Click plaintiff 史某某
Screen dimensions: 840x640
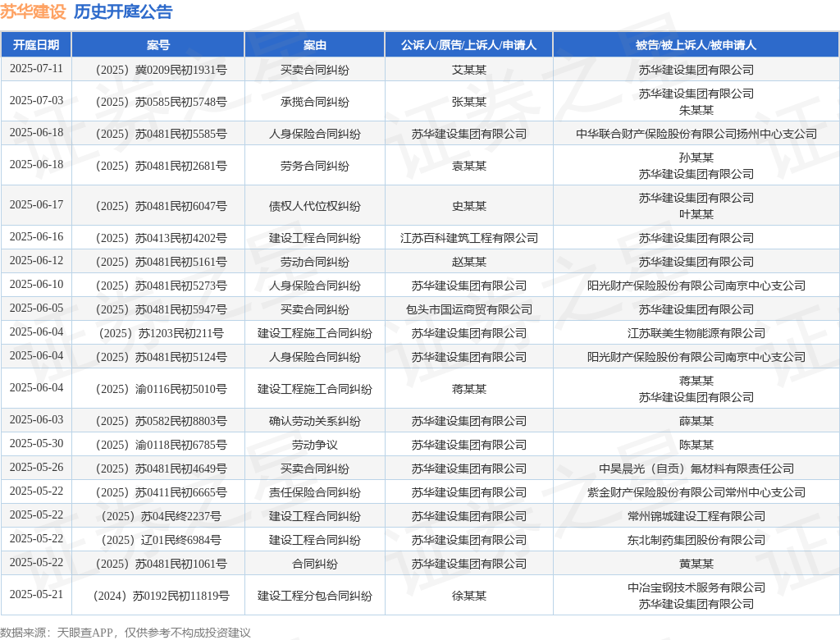coord(468,206)
